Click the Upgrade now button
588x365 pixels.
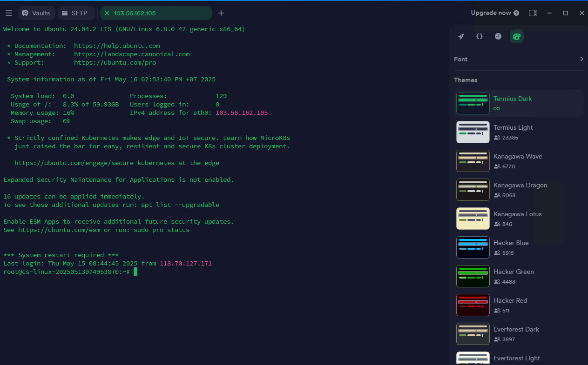click(495, 13)
